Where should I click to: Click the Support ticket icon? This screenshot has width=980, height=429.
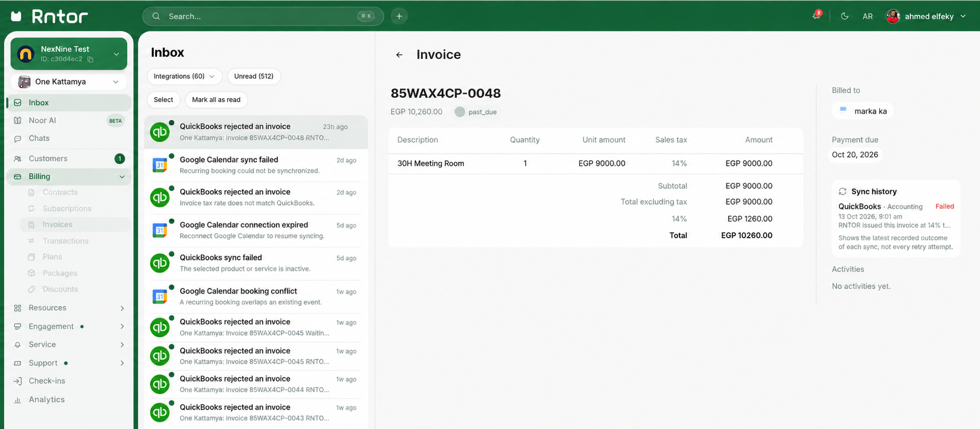[18, 363]
